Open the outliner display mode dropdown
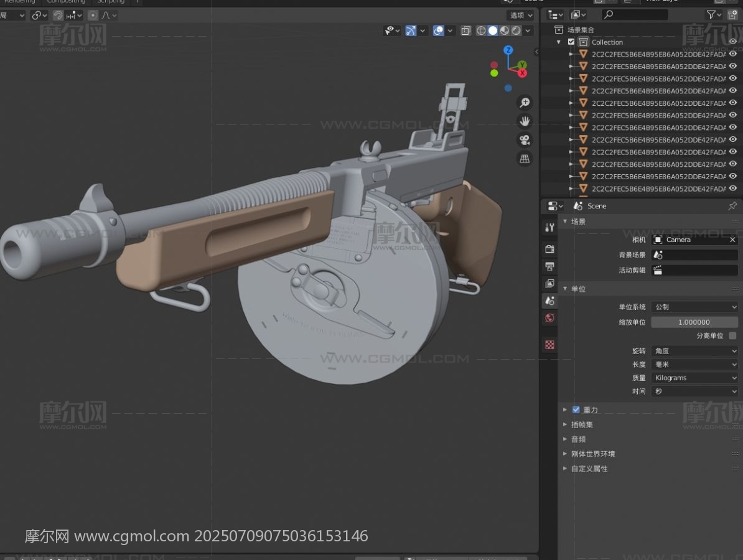 point(555,15)
